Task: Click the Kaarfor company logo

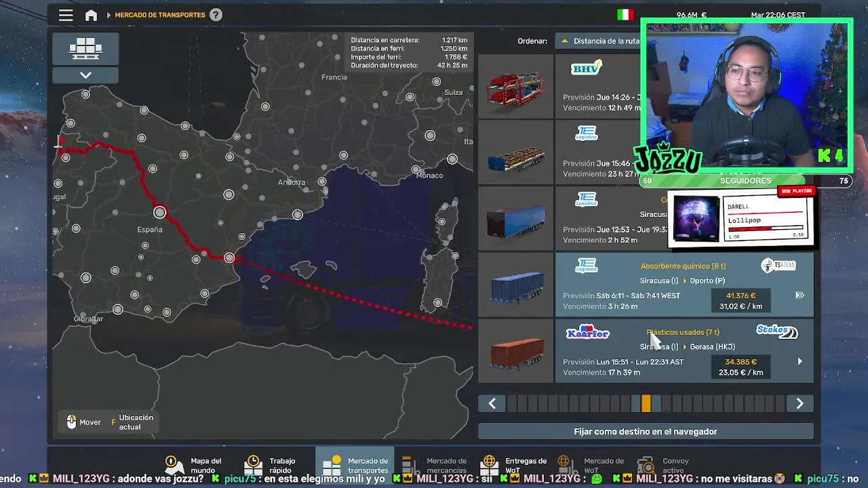Action: pos(587,332)
